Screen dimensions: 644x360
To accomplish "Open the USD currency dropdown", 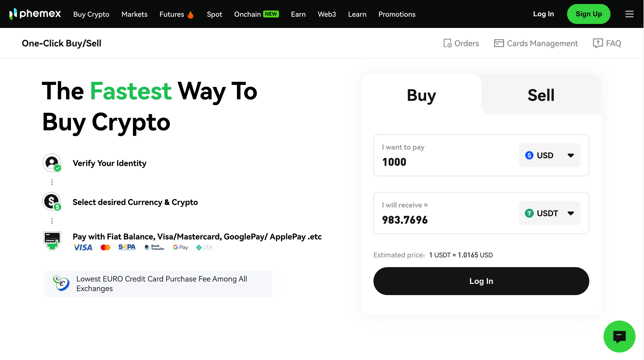I will point(550,155).
